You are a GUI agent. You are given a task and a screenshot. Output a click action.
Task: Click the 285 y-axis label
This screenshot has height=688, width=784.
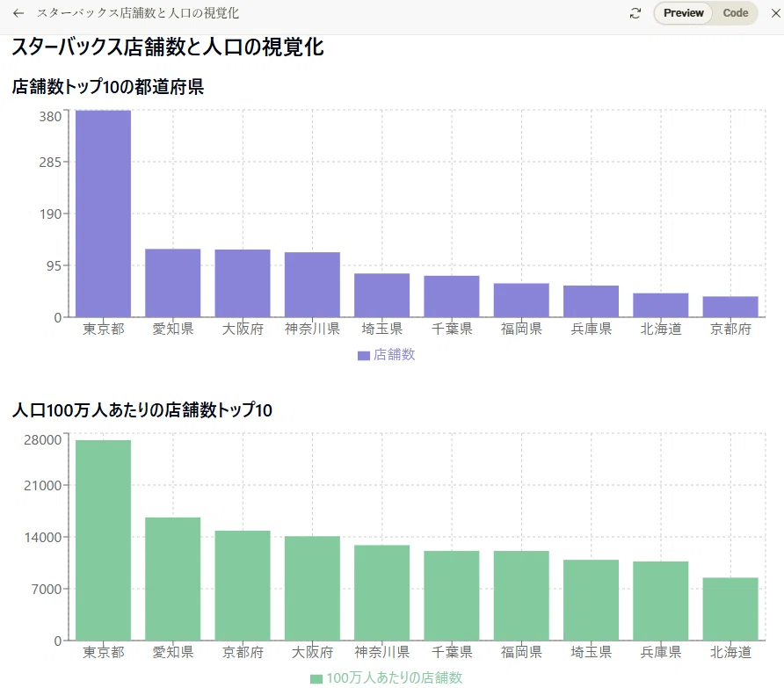pos(50,163)
